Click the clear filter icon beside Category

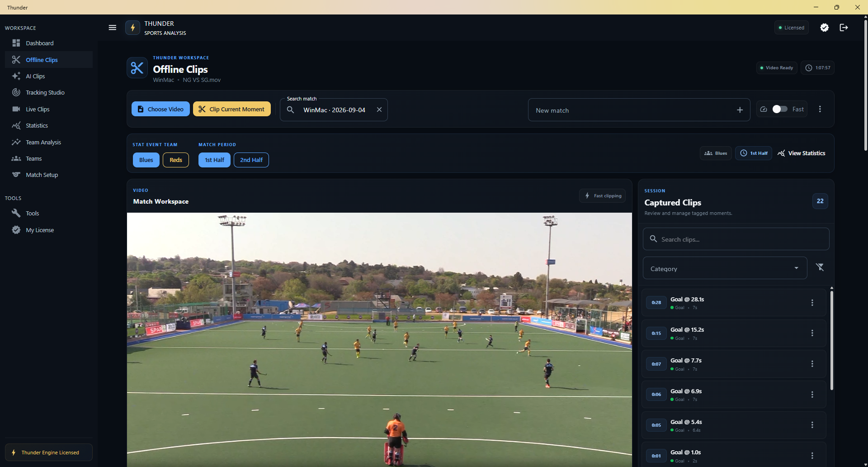pos(820,267)
